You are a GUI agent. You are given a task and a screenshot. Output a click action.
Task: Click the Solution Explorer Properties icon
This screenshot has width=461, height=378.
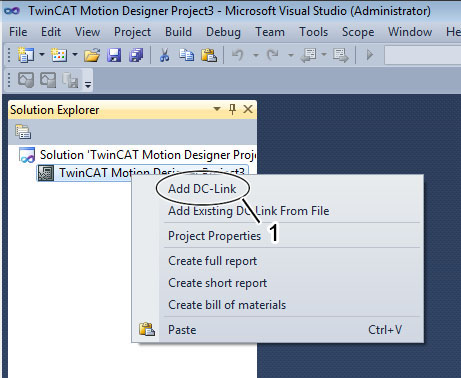pyautogui.click(x=23, y=132)
